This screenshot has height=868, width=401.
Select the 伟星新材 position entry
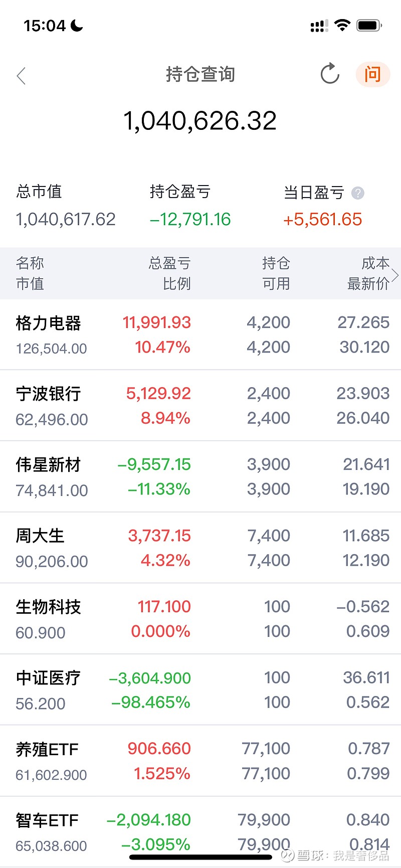click(200, 477)
